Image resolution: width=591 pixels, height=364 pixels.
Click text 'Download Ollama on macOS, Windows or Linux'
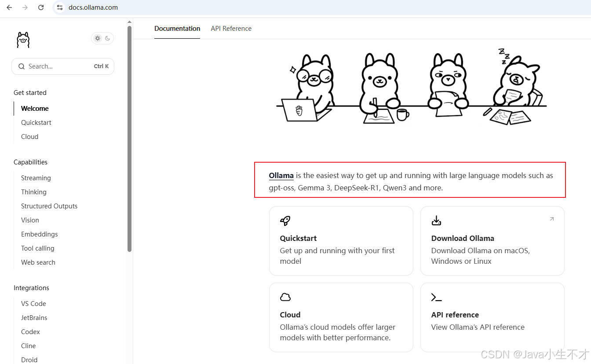pyautogui.click(x=481, y=256)
